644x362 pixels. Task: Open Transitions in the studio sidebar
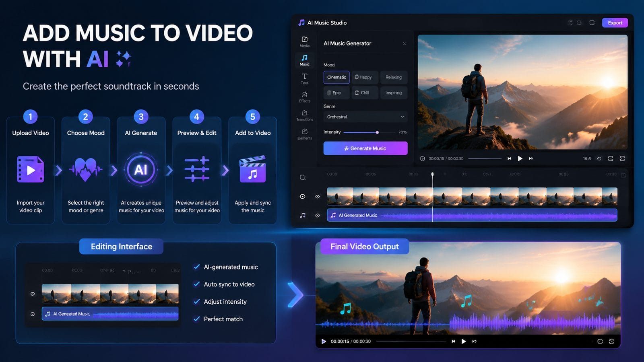305,115
